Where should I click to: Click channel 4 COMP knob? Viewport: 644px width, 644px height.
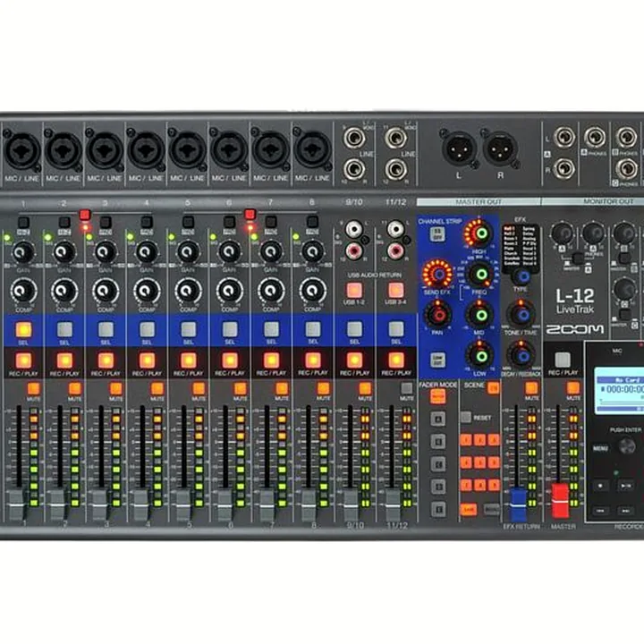(147, 291)
